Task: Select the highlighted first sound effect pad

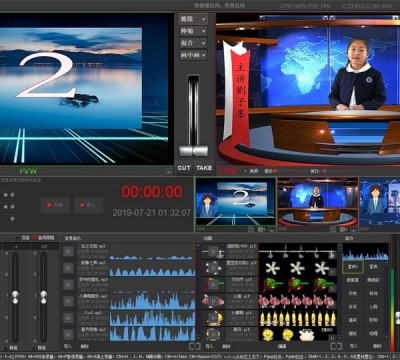Action: 353,267
